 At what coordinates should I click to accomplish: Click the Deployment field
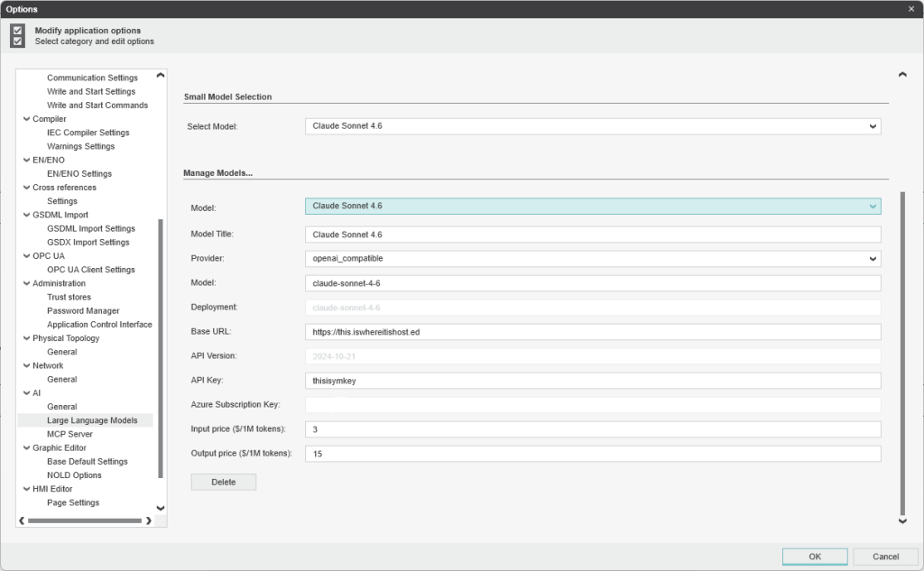click(x=593, y=308)
